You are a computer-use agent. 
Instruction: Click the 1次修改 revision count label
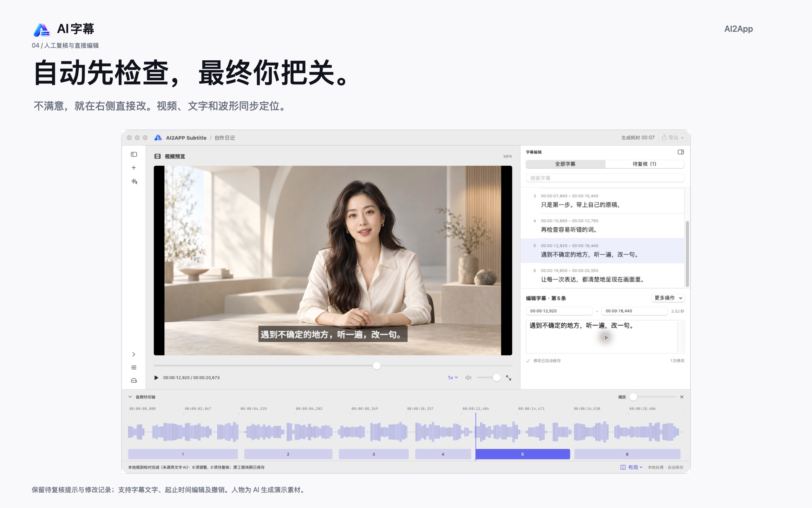(x=677, y=360)
